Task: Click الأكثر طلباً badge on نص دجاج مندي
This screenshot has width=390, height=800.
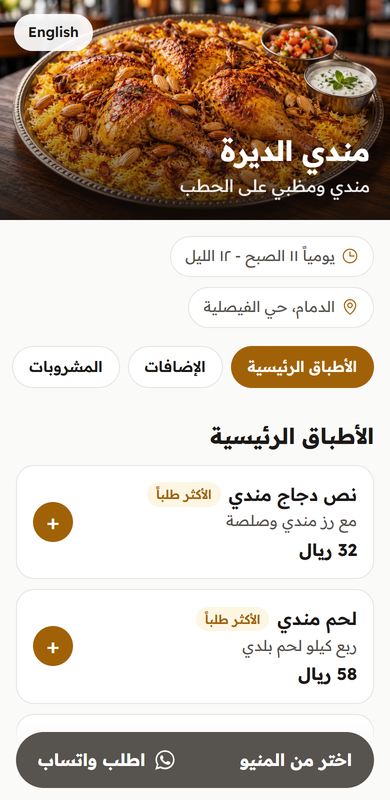Action: 184,495
